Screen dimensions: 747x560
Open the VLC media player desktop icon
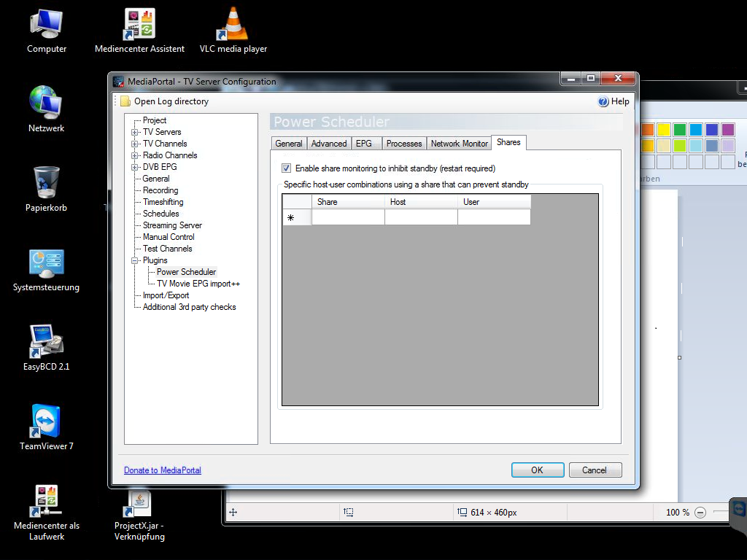(x=233, y=25)
